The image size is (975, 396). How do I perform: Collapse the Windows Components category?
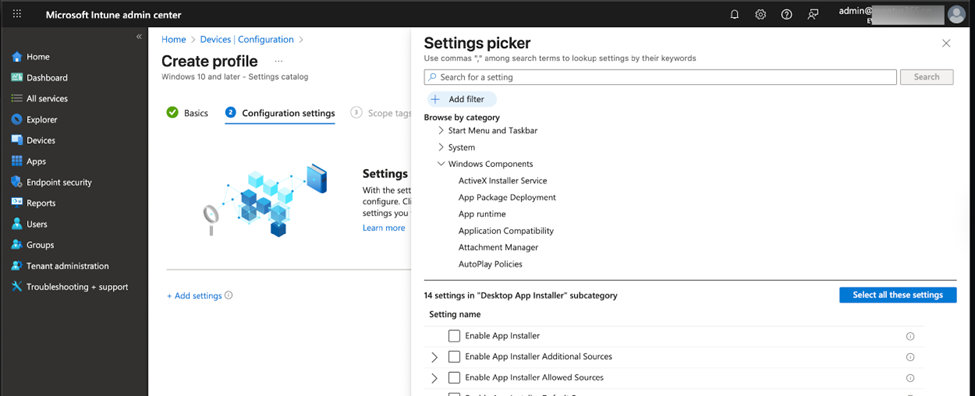[441, 164]
